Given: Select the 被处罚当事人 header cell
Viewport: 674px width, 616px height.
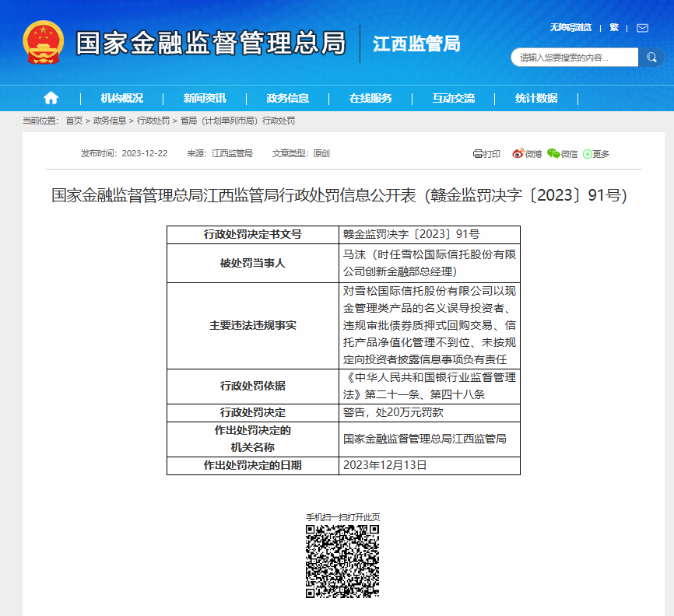Looking at the screenshot, I should coord(253,263).
